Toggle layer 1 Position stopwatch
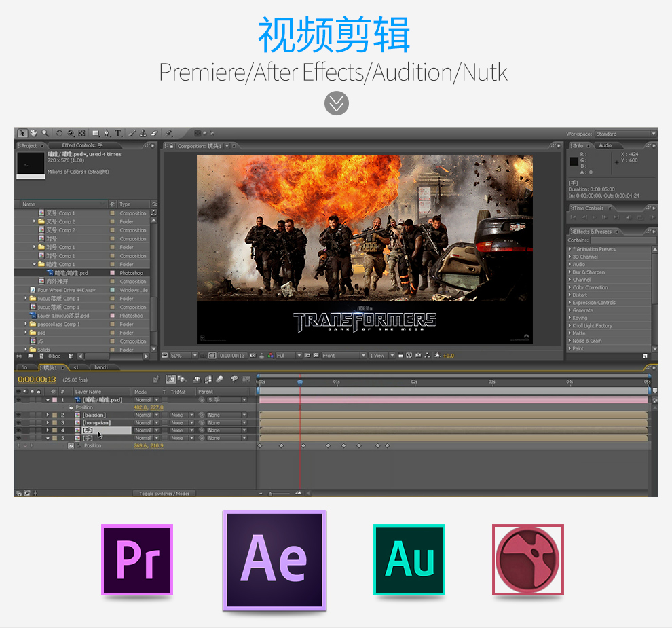The height and width of the screenshot is (628, 672). coord(71,407)
